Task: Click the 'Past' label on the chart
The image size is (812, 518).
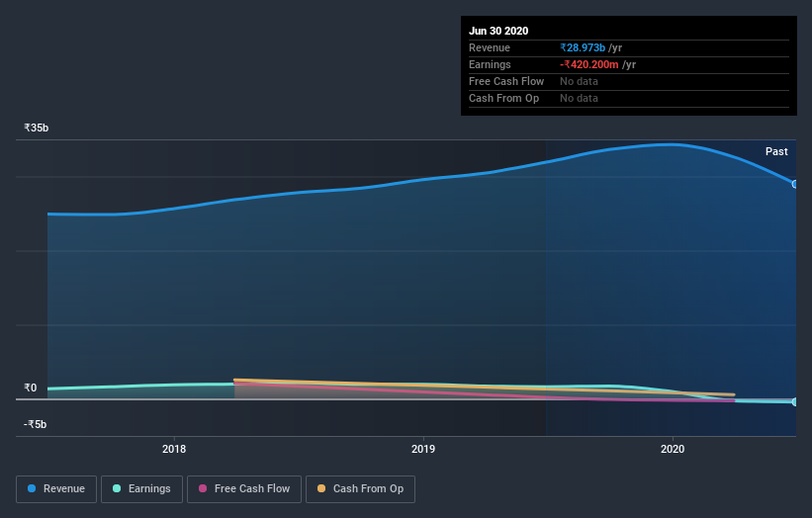Action: (x=776, y=151)
